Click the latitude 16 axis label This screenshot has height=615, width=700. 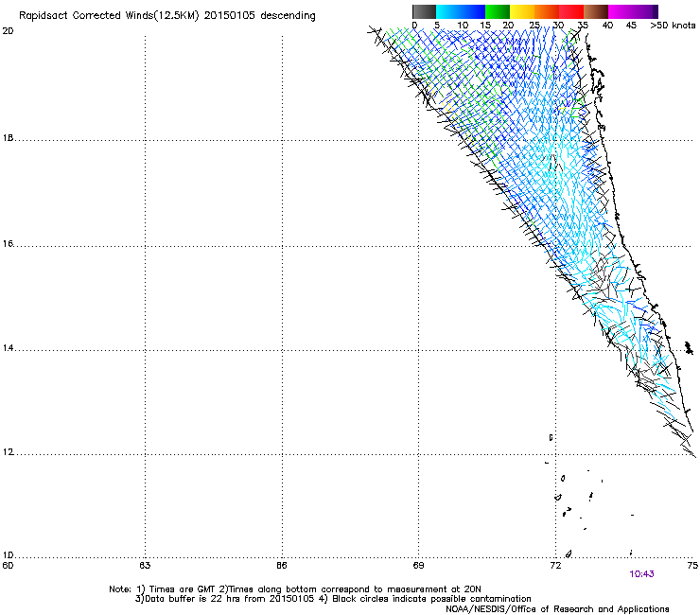click(8, 243)
